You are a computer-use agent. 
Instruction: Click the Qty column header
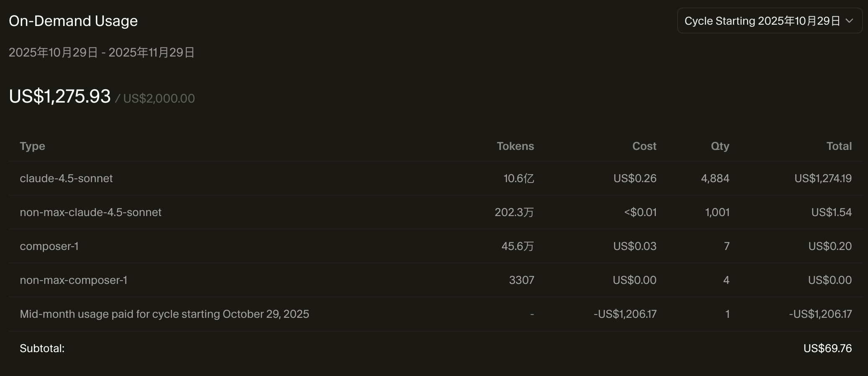pyautogui.click(x=720, y=146)
